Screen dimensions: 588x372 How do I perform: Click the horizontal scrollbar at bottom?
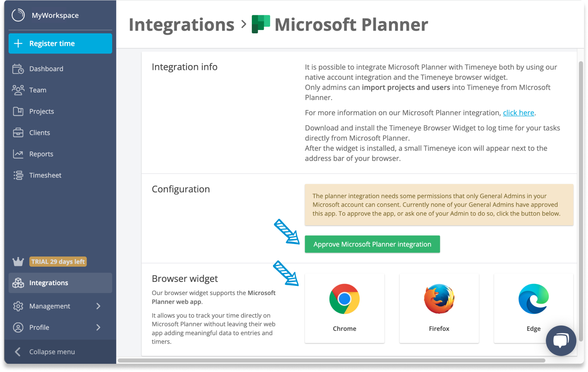[x=331, y=360]
